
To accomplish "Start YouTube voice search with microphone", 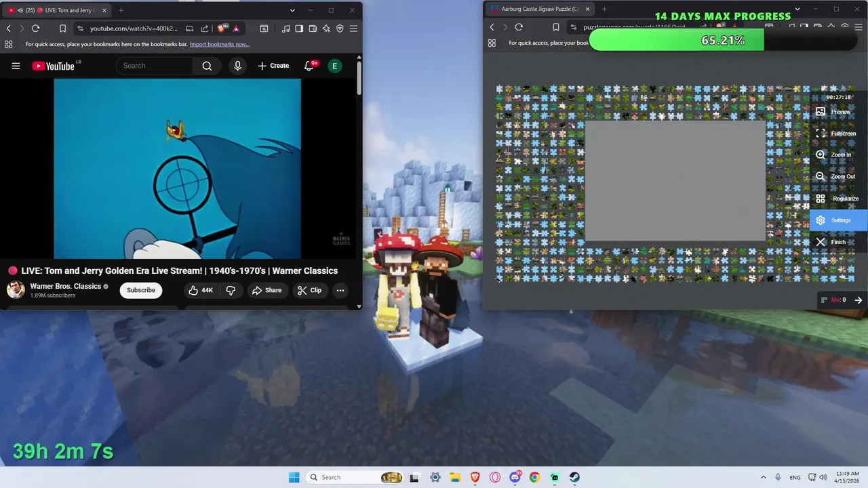I will click(237, 66).
